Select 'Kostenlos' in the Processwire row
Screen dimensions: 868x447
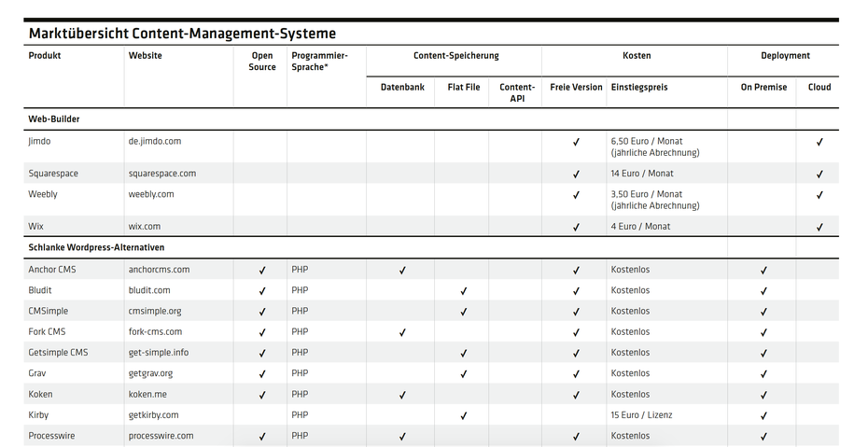631,436
